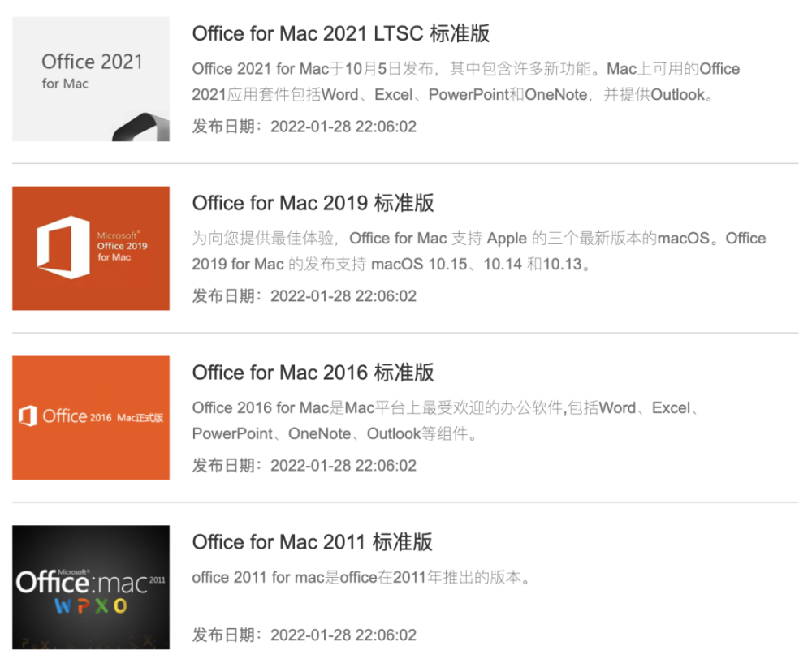Click title Office for Mac 2016 标准版

[313, 373]
